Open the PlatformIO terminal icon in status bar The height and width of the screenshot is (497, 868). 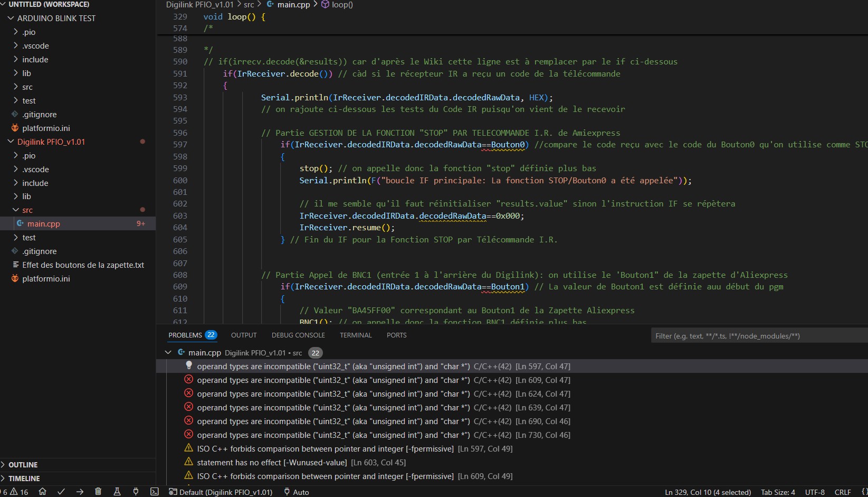click(154, 492)
